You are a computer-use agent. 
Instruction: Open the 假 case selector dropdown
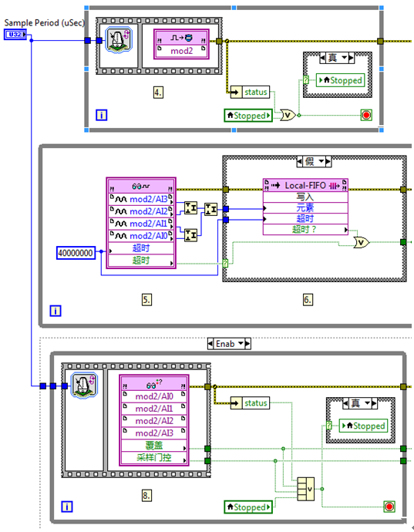[x=321, y=161]
